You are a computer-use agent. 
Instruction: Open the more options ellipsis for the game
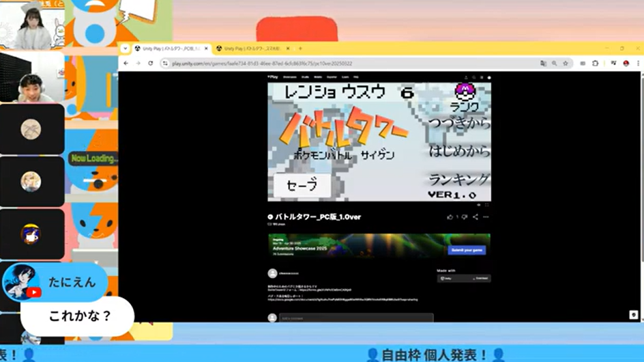pyautogui.click(x=486, y=217)
